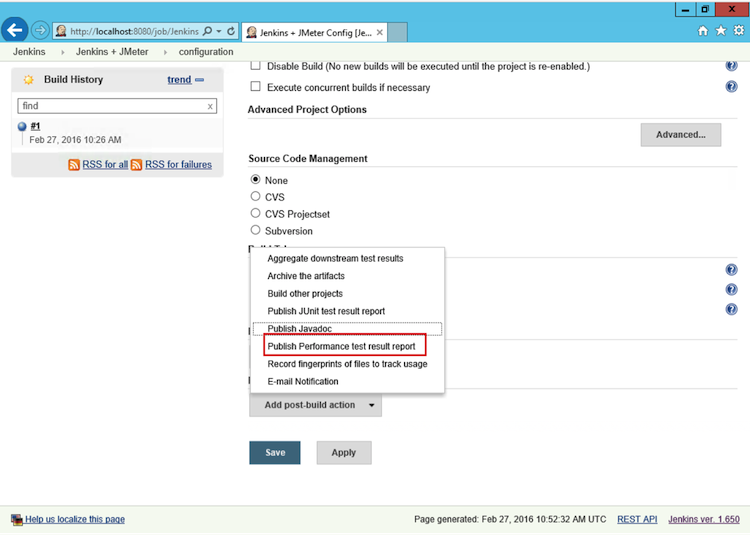Click the configuration breadcrumb
The height and width of the screenshot is (535, 750).
[x=206, y=52]
